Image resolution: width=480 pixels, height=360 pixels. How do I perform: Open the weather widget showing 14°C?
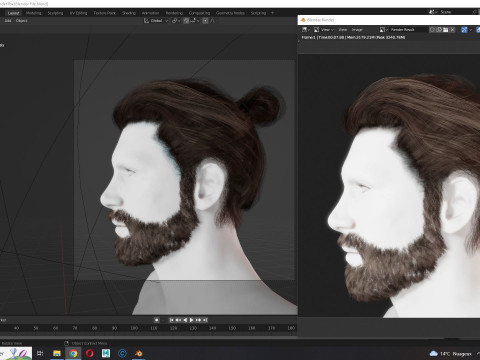[451, 354]
